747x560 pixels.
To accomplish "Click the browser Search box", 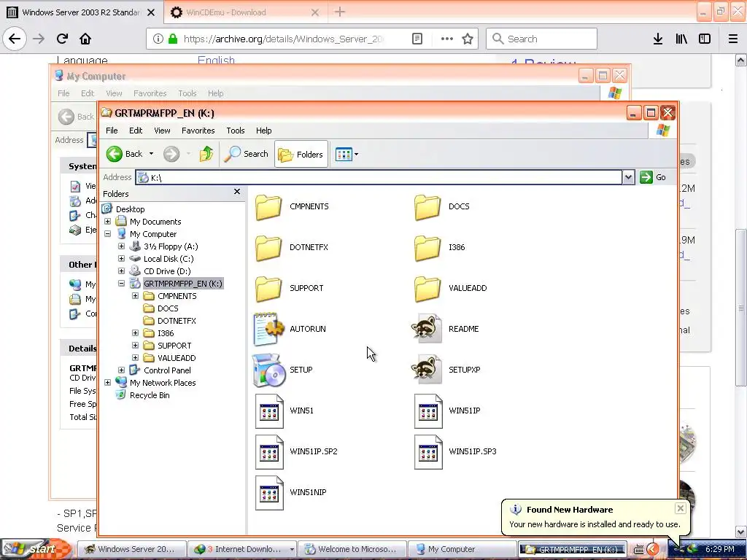I will coord(541,39).
